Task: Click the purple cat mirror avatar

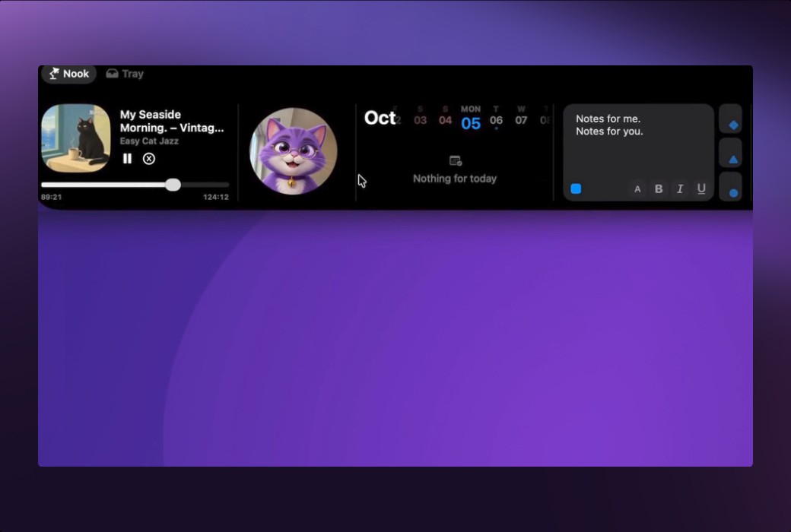Action: [x=293, y=150]
